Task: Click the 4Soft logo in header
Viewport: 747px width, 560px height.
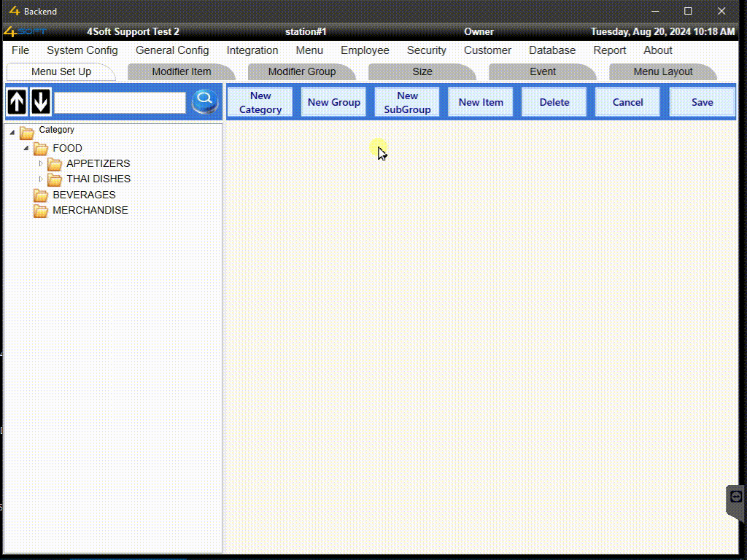Action: pyautogui.click(x=25, y=31)
